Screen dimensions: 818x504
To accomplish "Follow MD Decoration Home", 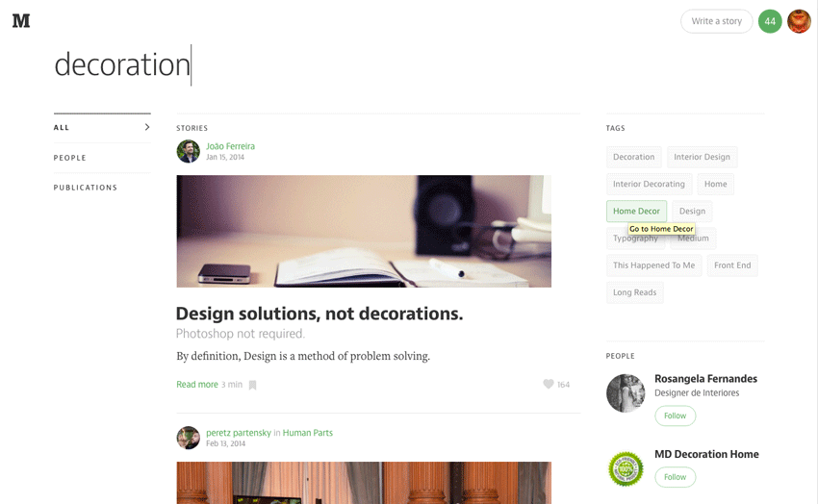I will pos(675,477).
